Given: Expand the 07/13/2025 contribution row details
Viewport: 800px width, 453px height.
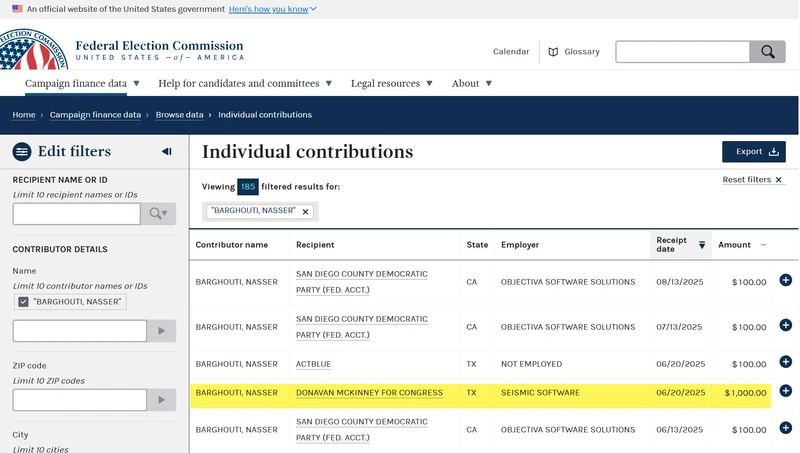Looking at the screenshot, I should (786, 324).
